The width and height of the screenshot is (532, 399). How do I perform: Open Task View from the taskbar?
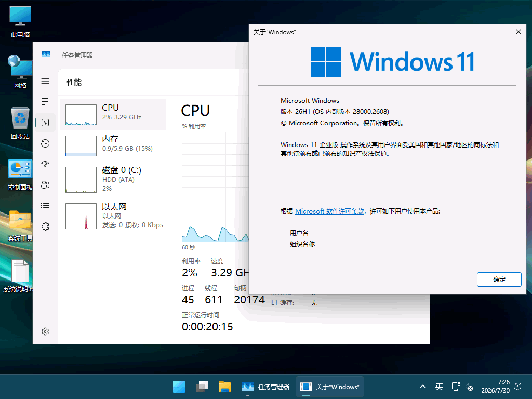pyautogui.click(x=202, y=387)
